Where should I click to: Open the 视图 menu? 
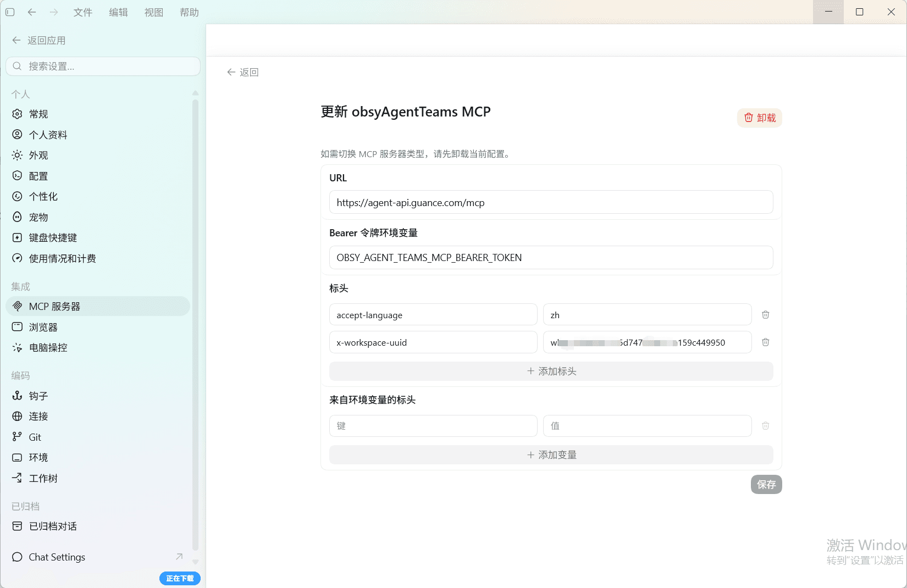point(154,12)
